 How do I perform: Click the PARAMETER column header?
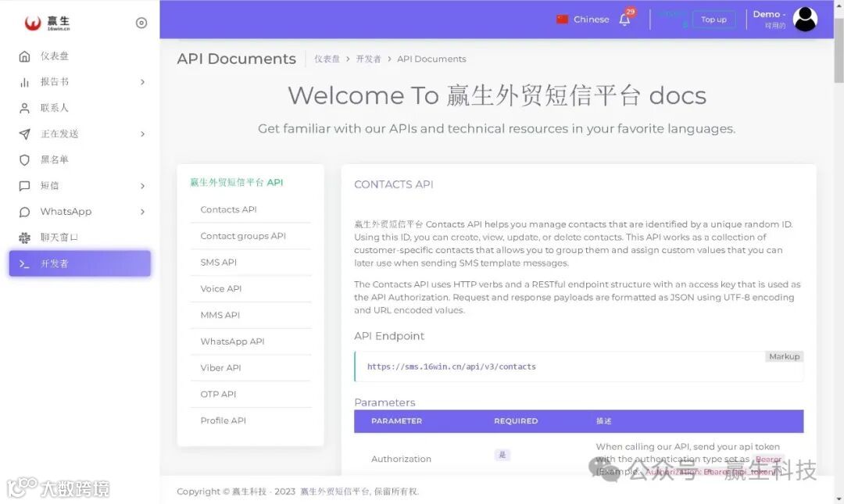[397, 421]
